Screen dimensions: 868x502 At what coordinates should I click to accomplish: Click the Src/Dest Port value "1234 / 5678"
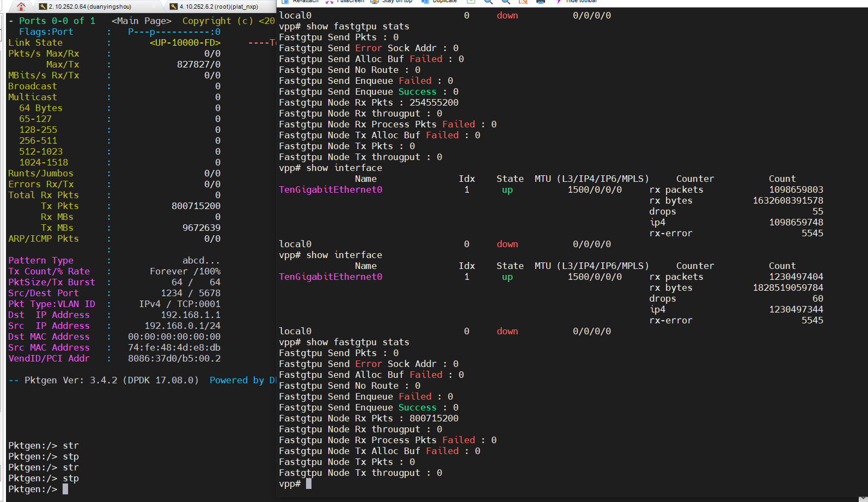(191, 293)
